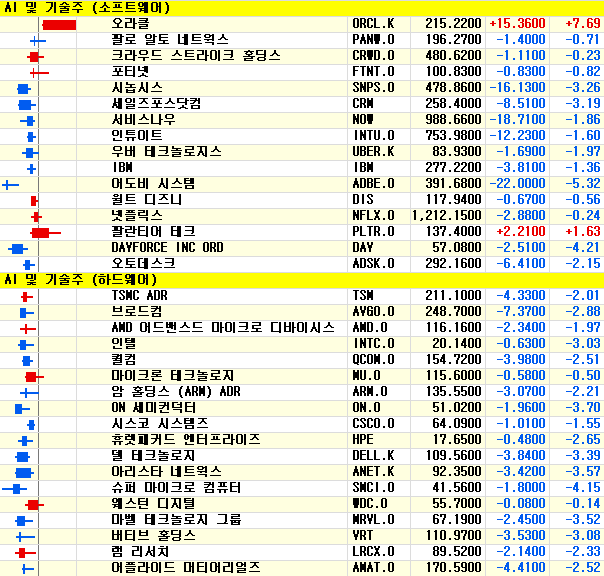Image resolution: width=604 pixels, height=576 pixels.
Task: Select ON 세미컨덕터 stock name
Action: click(x=153, y=408)
